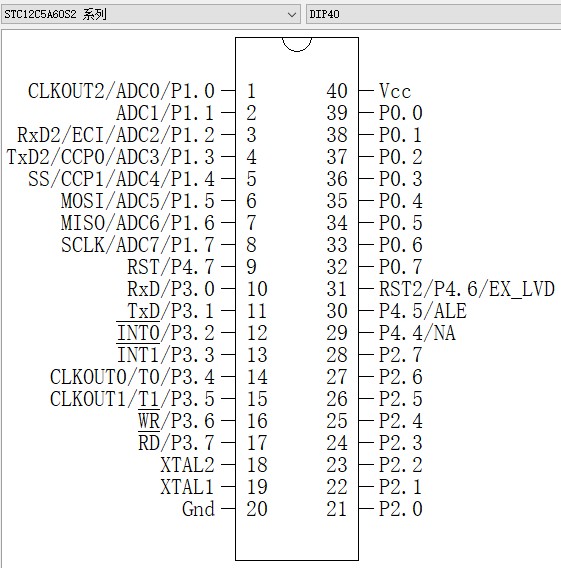Click pin number 20 on the chip
561x568 pixels.
(x=257, y=509)
